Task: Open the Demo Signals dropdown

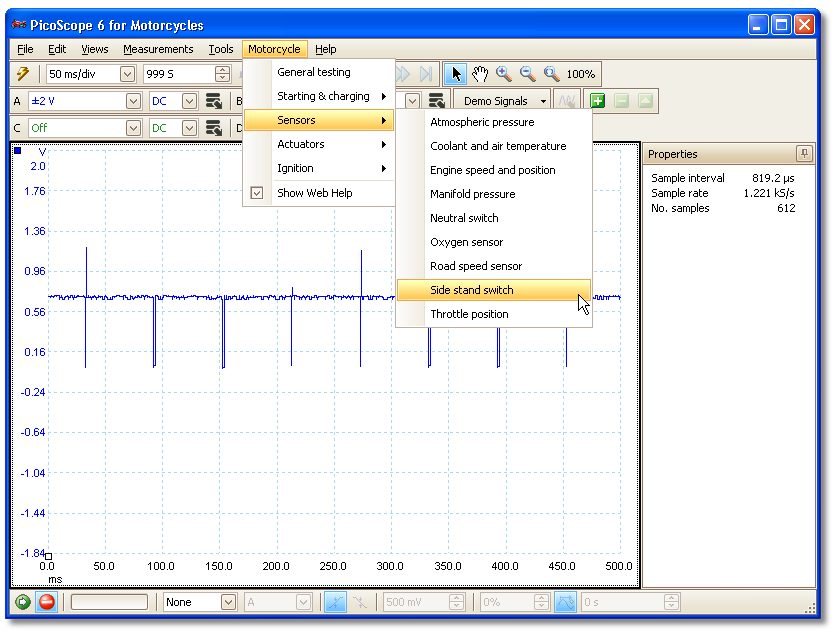Action: pyautogui.click(x=502, y=101)
